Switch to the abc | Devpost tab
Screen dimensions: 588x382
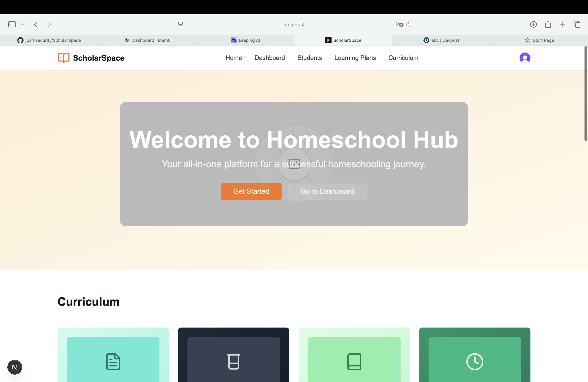441,40
